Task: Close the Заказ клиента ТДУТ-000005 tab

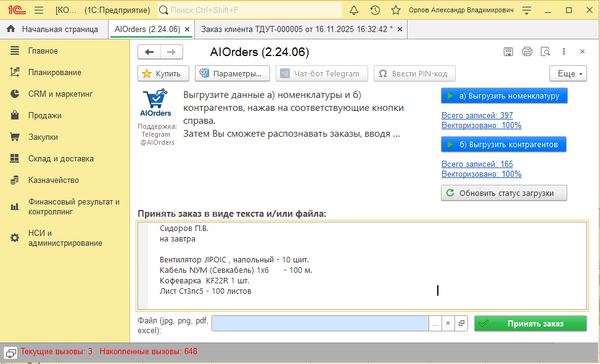Action: pyautogui.click(x=400, y=30)
